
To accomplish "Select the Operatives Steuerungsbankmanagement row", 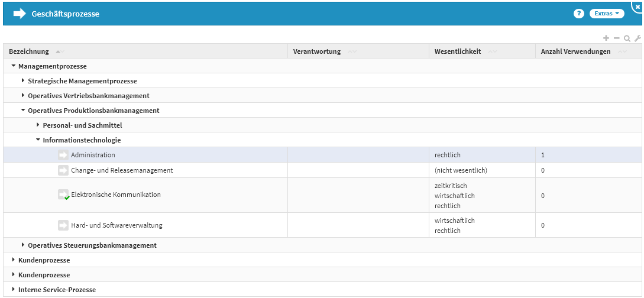I will 92,245.
